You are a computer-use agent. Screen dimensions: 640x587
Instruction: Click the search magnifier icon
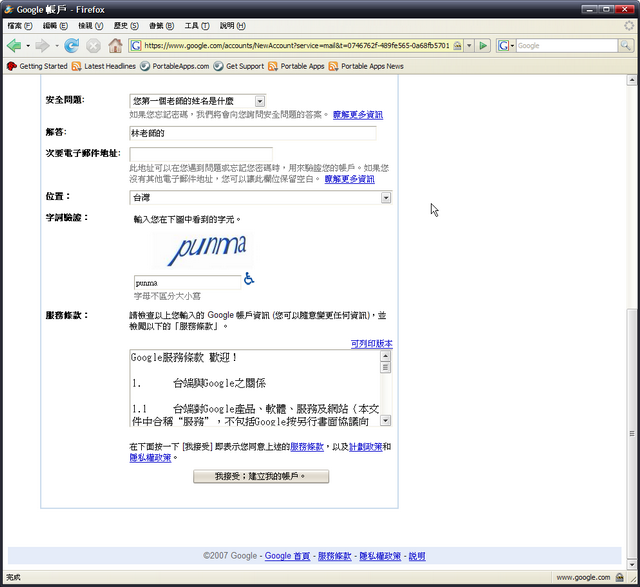point(625,46)
